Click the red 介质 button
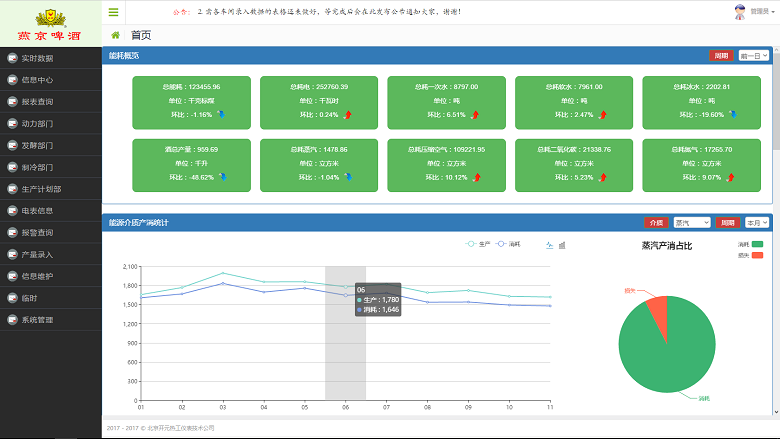 (656, 223)
